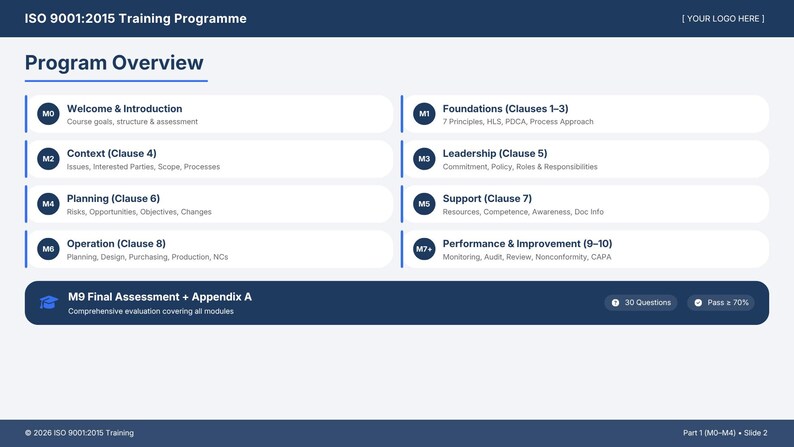Click the question mark icon beside 30 Questions
This screenshot has height=447, width=794.
tap(615, 303)
